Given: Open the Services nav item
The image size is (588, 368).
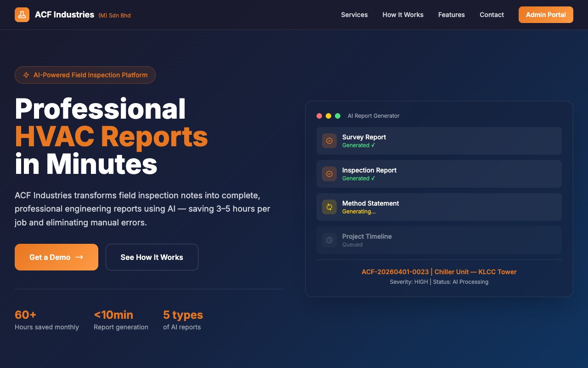Looking at the screenshot, I should [354, 15].
